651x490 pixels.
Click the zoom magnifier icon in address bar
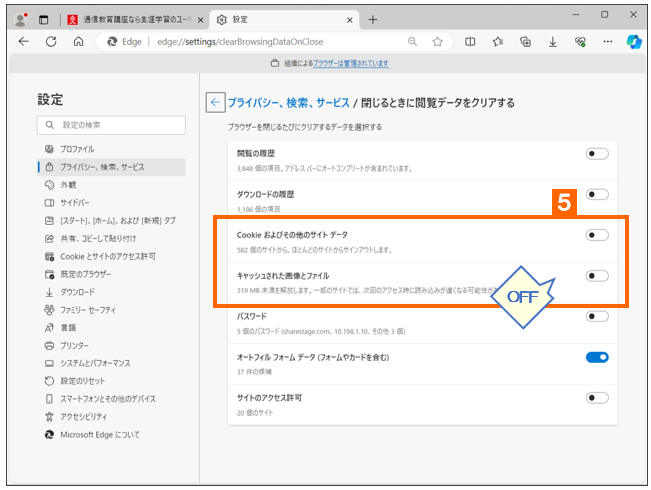click(x=412, y=42)
